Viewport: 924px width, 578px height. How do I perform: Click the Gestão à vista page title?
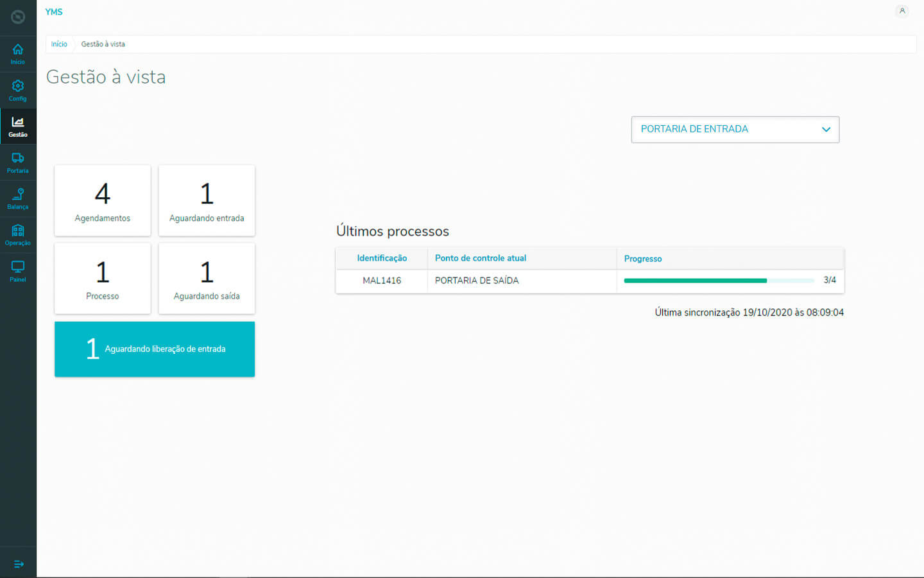coord(106,77)
